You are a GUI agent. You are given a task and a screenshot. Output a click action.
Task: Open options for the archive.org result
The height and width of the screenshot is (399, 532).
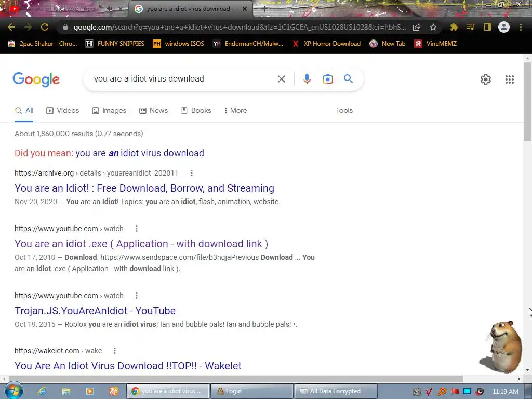click(x=192, y=173)
